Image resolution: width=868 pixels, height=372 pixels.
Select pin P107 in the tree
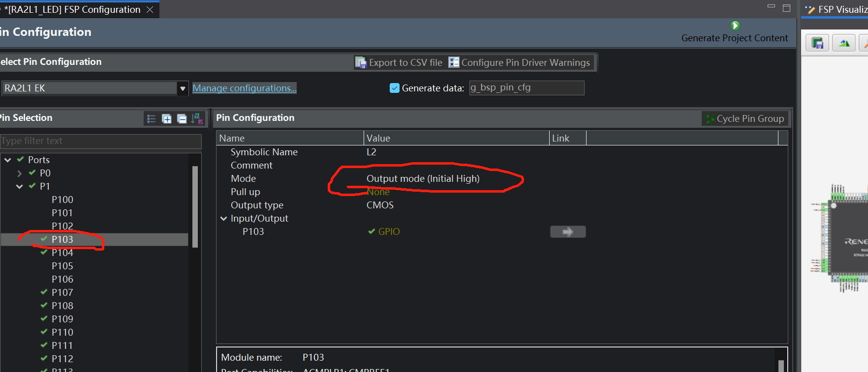tap(62, 292)
